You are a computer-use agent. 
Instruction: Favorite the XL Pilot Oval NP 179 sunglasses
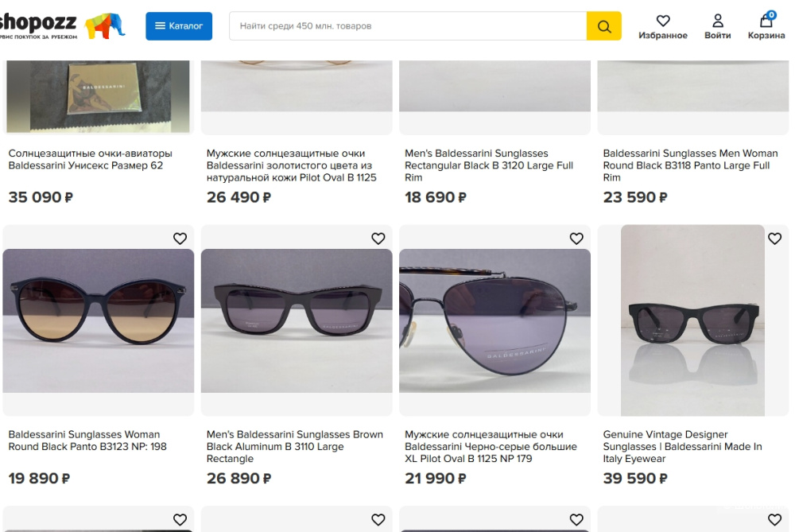tap(576, 239)
